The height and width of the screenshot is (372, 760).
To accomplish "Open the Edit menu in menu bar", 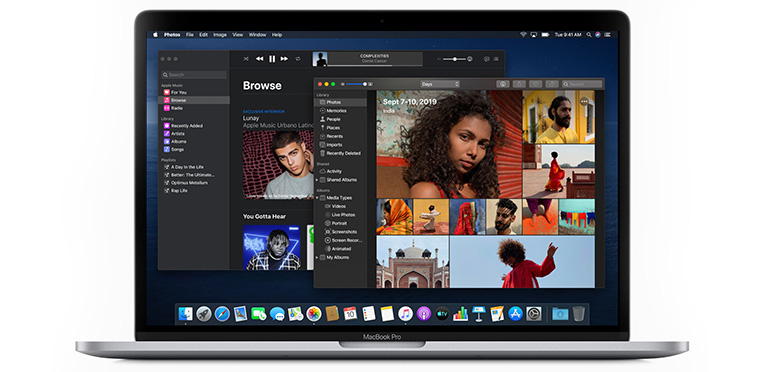I will pos(204,35).
